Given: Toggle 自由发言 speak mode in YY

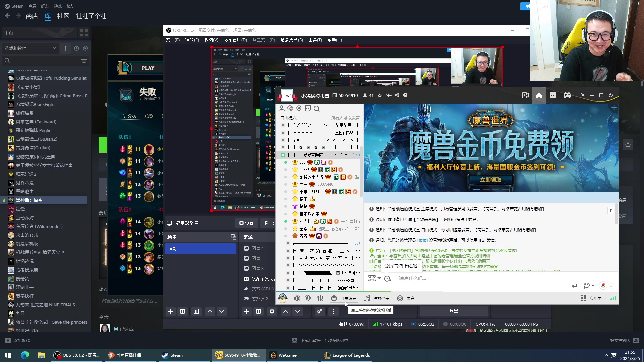Looking at the screenshot, I should (344, 298).
